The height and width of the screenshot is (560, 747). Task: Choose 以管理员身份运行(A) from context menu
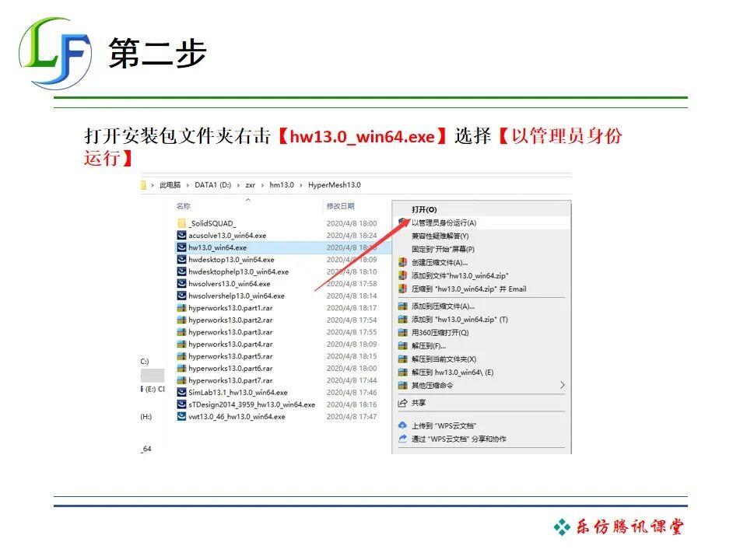point(444,223)
